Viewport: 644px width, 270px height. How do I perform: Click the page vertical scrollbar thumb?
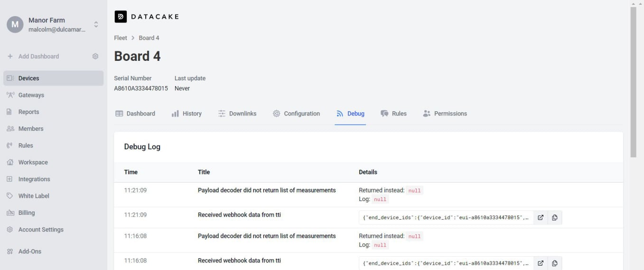click(x=633, y=82)
